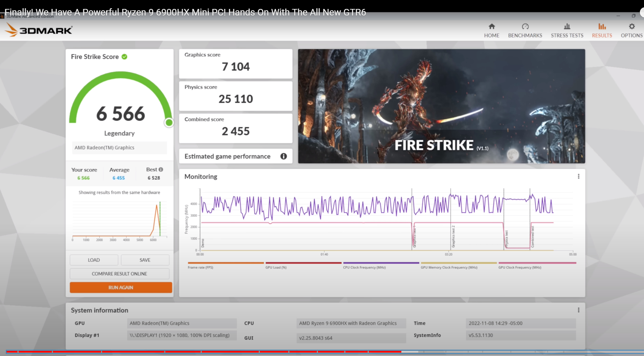Image resolution: width=644 pixels, height=356 pixels.
Task: Click the Monitoring frequency graph
Action: click(381, 222)
